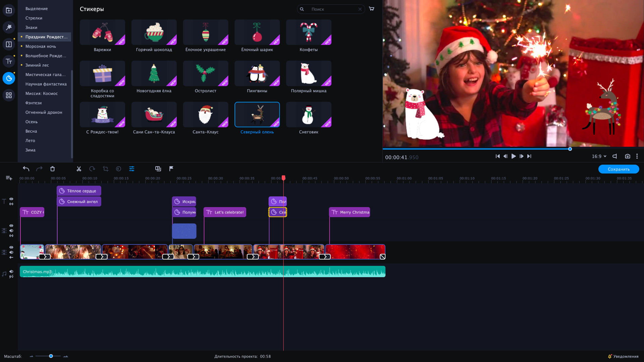This screenshot has width=644, height=362.
Task: Toggle visibility of the titles track
Action: (x=11, y=199)
